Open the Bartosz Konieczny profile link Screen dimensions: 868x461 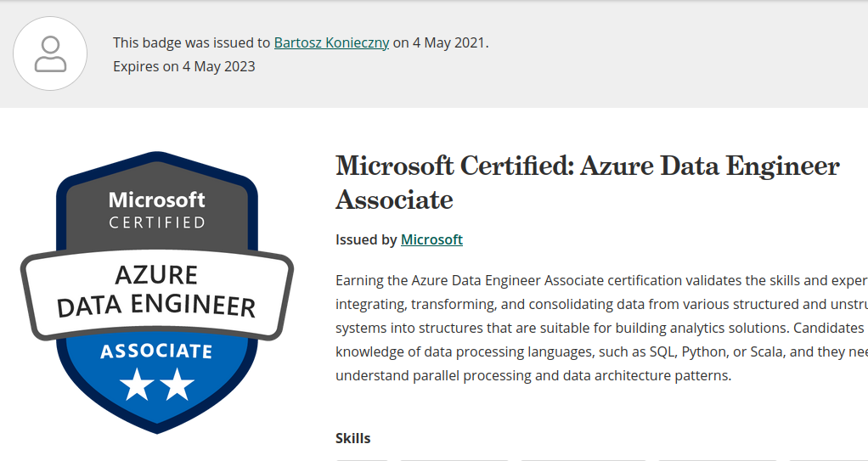(331, 42)
